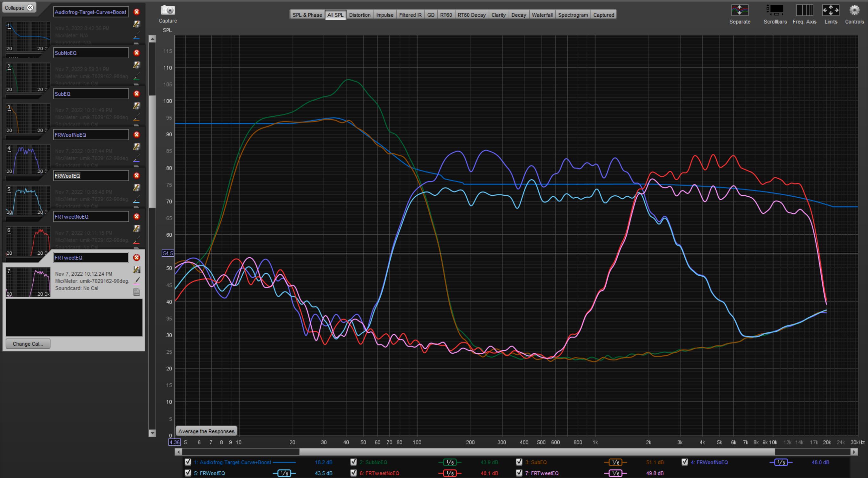Open smoothing selector for FRTweetNoEQ trace
This screenshot has width=868, height=478.
click(450, 473)
